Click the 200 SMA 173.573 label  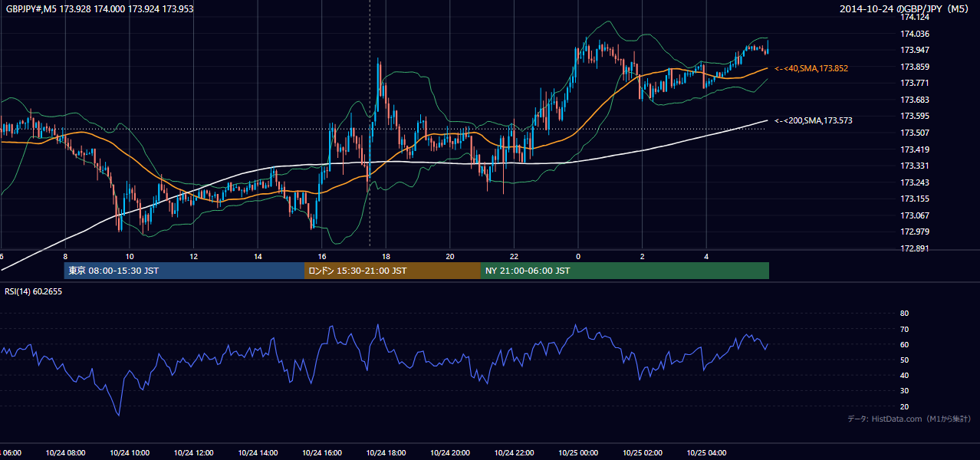814,120
